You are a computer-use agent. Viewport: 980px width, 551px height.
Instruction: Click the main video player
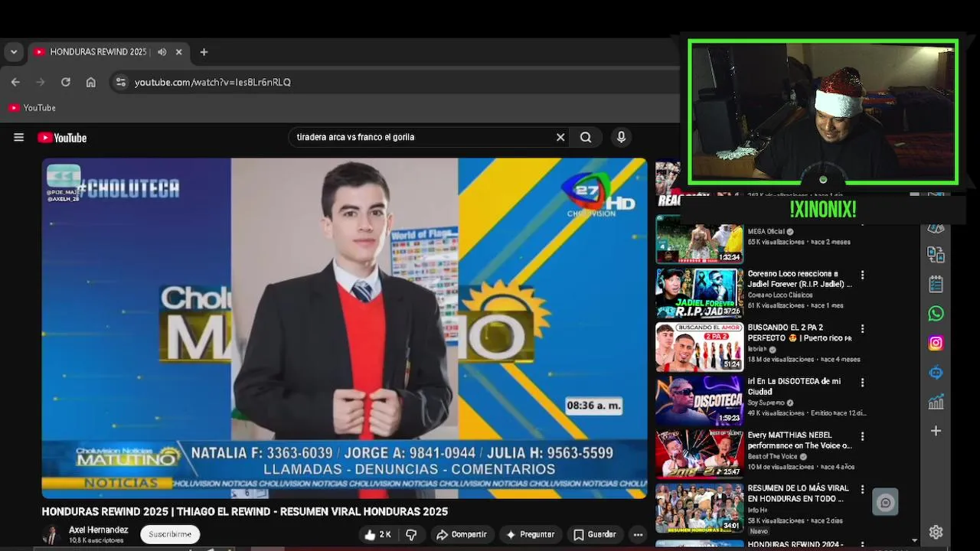pyautogui.click(x=345, y=328)
